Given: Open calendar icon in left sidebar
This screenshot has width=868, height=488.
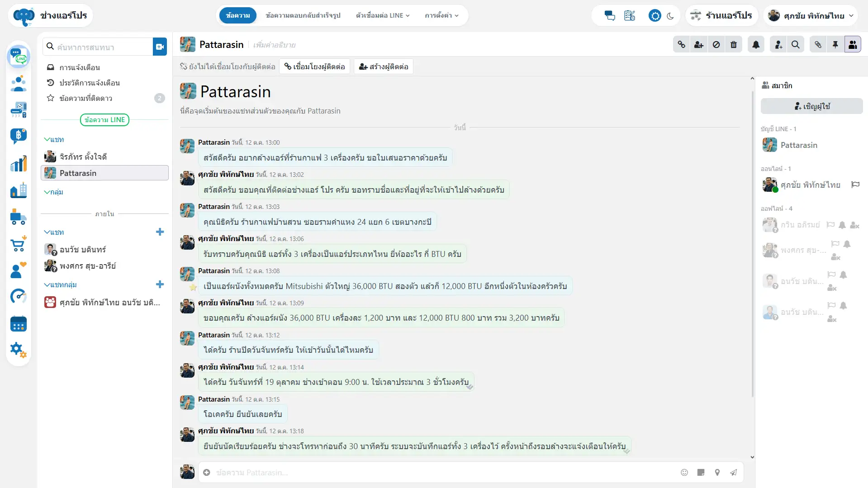Looking at the screenshot, I should [19, 324].
